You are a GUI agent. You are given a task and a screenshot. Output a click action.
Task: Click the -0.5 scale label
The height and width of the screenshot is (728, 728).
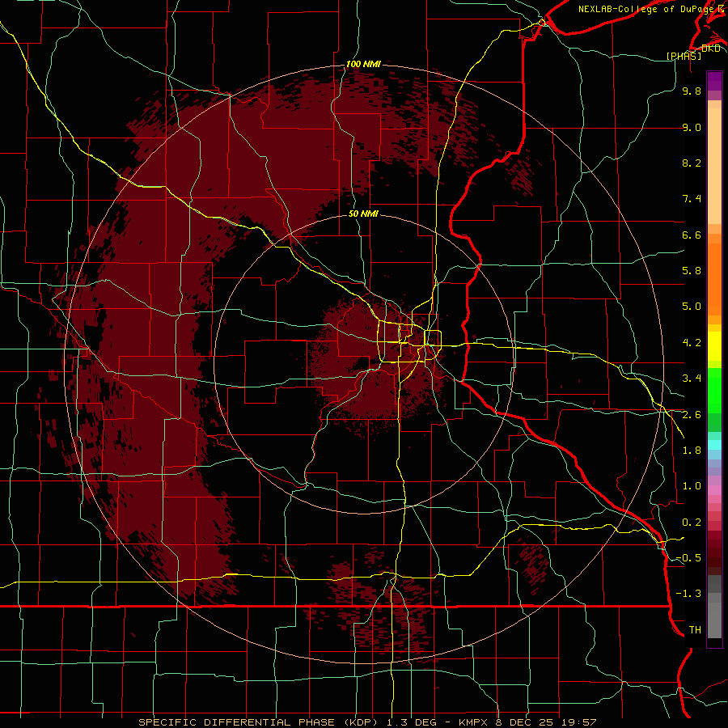tap(688, 558)
